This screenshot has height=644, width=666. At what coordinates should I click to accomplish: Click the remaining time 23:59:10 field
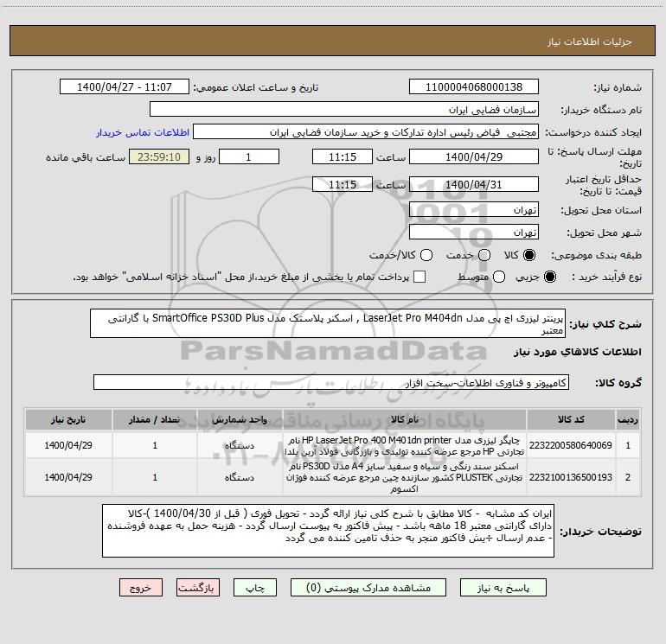(159, 156)
